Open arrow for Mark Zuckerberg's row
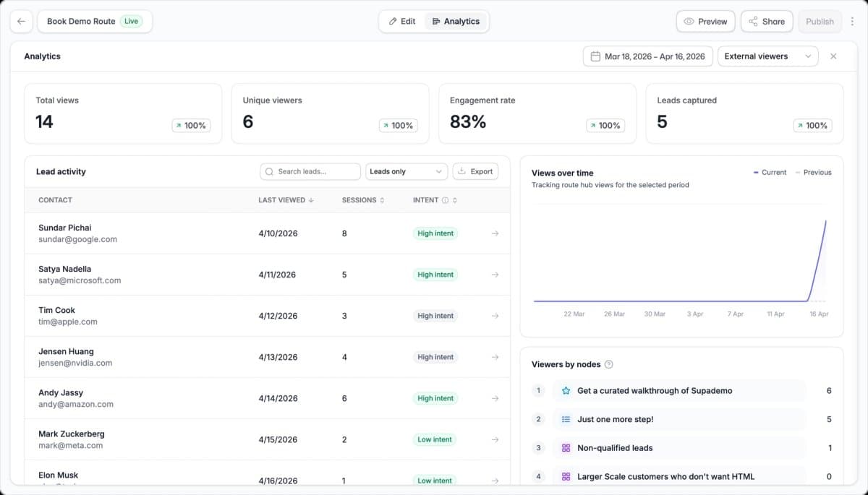The width and height of the screenshot is (868, 495). coord(495,439)
